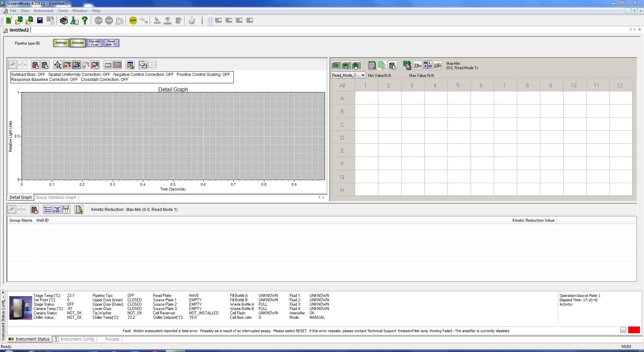Collapse the graph panel with double chevron

tap(12, 65)
